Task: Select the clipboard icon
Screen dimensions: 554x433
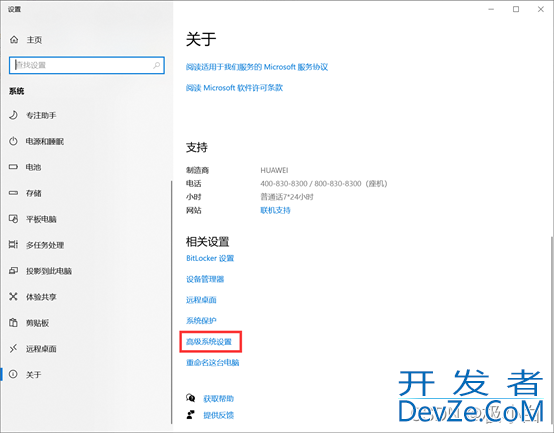Action: [13, 322]
